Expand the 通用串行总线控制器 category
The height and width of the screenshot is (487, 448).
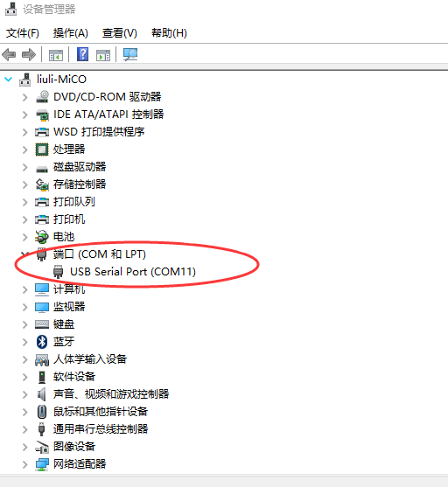coord(25,429)
